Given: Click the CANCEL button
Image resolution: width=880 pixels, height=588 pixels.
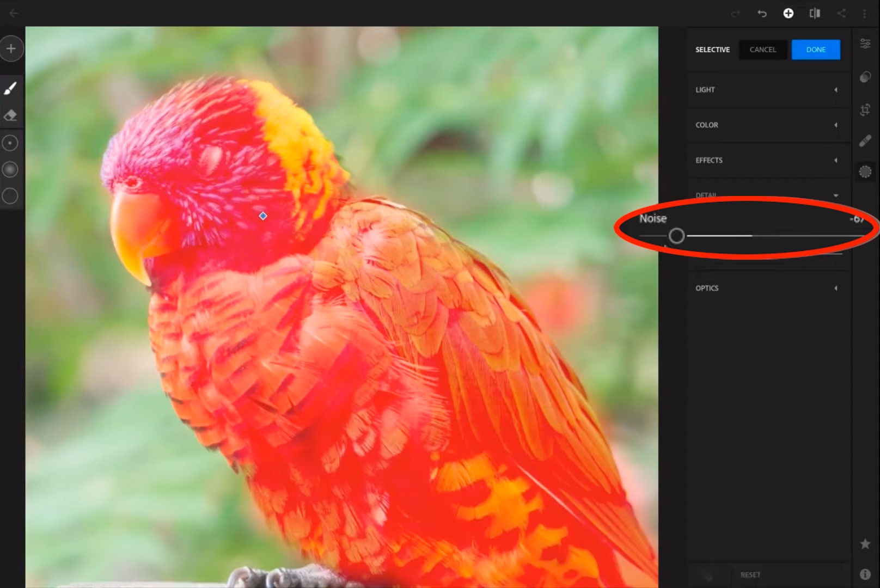Looking at the screenshot, I should 762,50.
